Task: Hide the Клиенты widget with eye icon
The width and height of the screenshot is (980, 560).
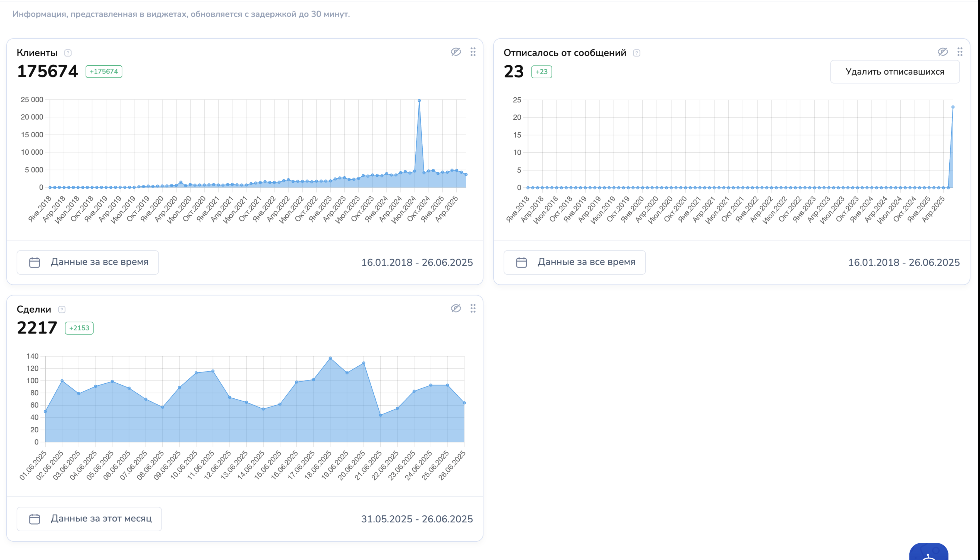Action: 456,52
